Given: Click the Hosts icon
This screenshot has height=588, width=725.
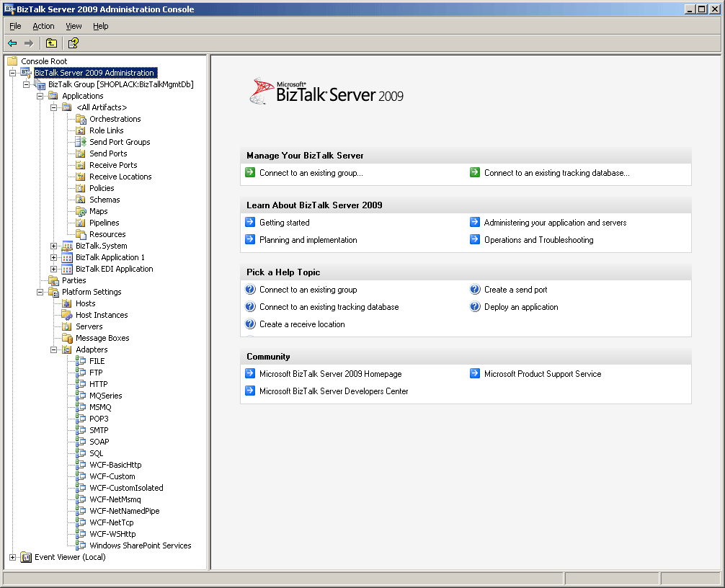Looking at the screenshot, I should click(x=67, y=303).
